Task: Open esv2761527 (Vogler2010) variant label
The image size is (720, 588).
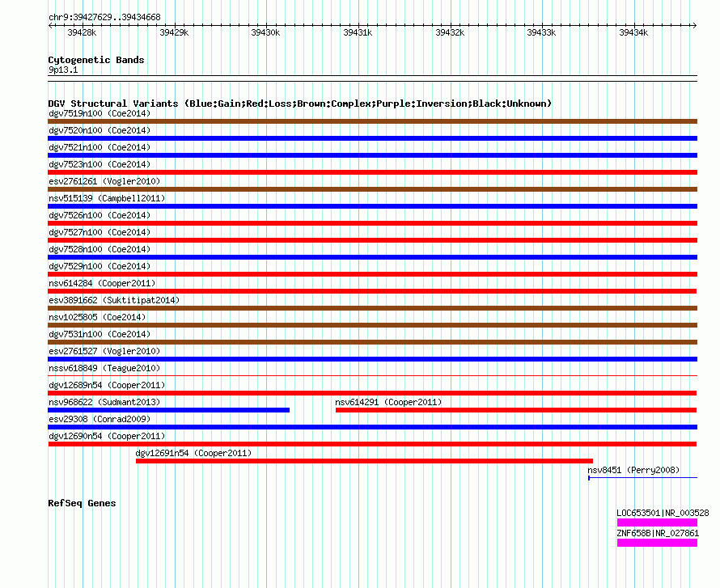Action: click(104, 351)
